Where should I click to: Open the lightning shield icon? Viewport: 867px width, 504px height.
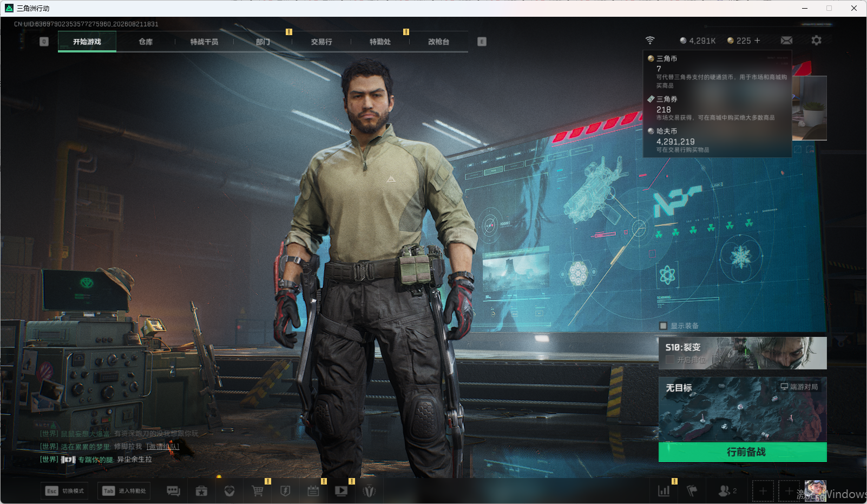(285, 491)
